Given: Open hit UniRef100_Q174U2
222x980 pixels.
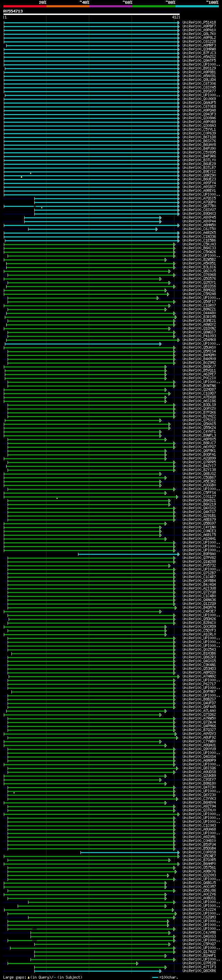Looking at the screenshot, I should point(199,951).
